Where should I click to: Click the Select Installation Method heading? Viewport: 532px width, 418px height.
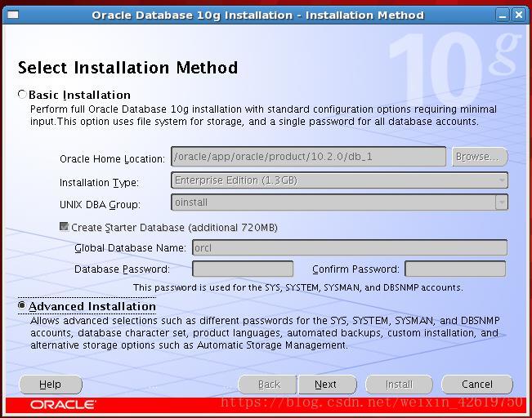(x=128, y=68)
